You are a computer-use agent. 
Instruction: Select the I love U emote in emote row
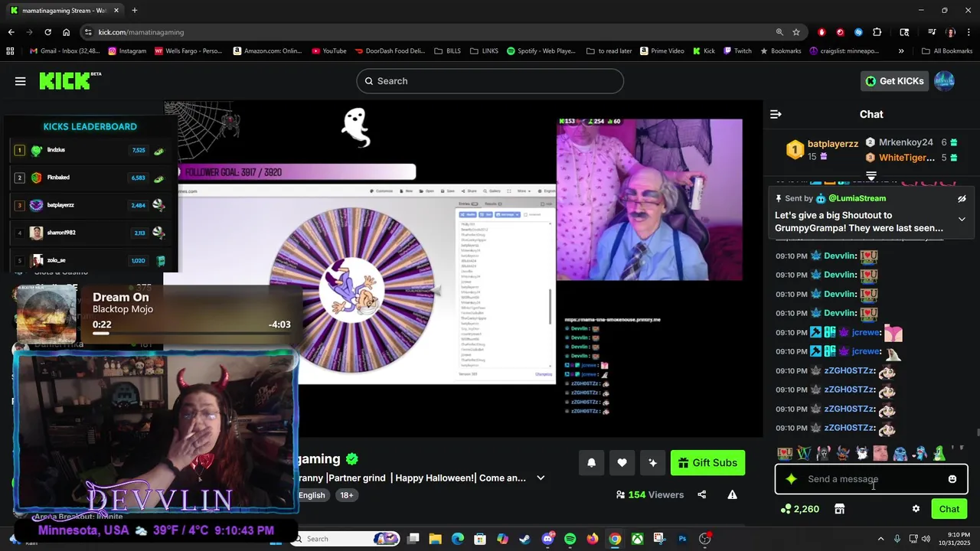tap(784, 454)
